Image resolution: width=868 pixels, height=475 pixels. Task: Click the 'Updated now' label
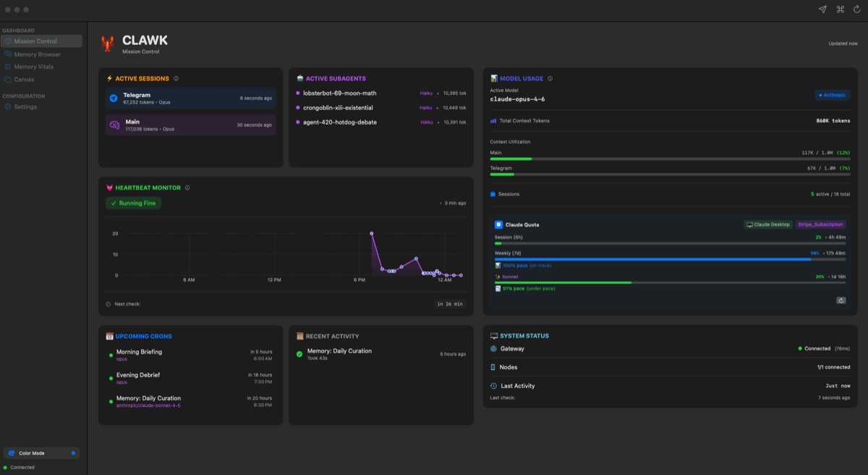tap(843, 43)
